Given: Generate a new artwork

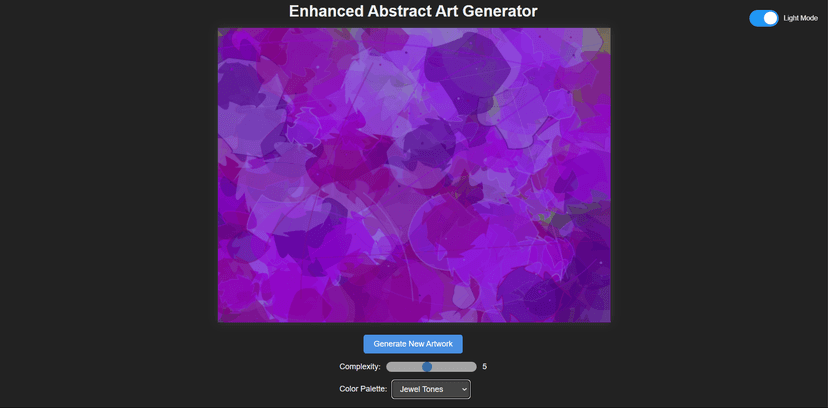Looking at the screenshot, I should (x=413, y=344).
